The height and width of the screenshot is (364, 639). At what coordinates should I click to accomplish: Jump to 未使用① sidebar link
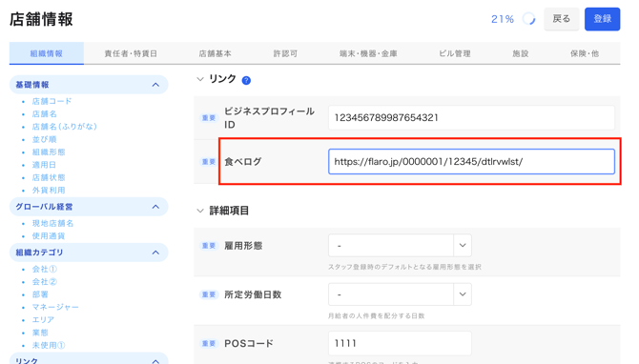(49, 345)
